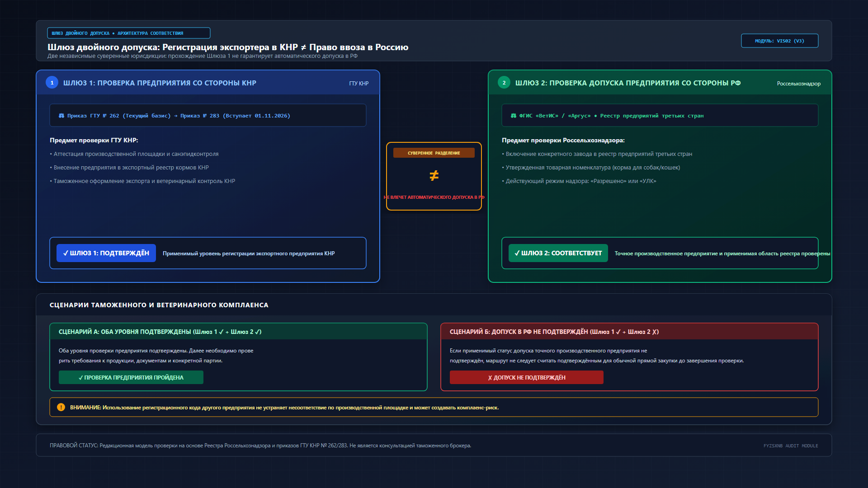Image resolution: width=868 pixels, height=488 pixels.
Task: Select the Сценарий Б header
Action: pos(629,332)
